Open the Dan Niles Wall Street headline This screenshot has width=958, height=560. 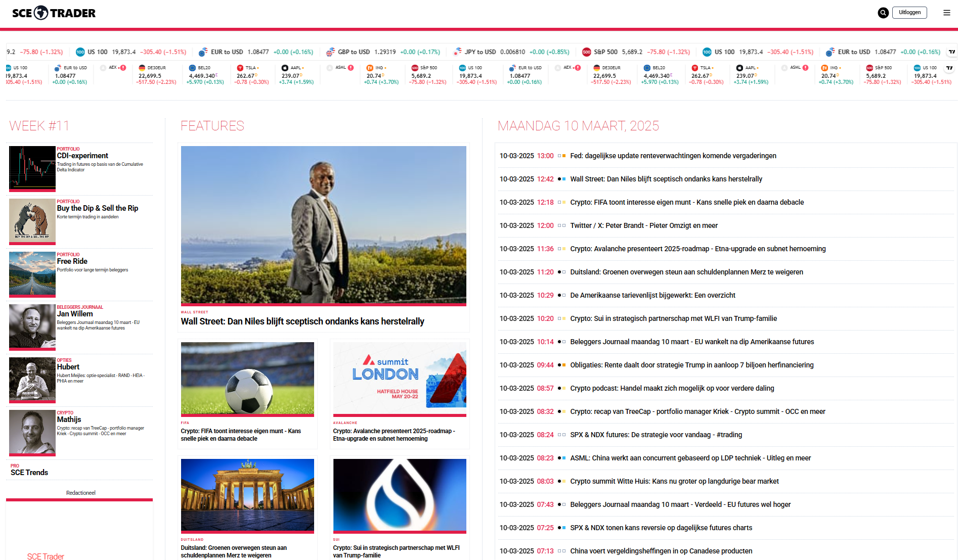302,321
